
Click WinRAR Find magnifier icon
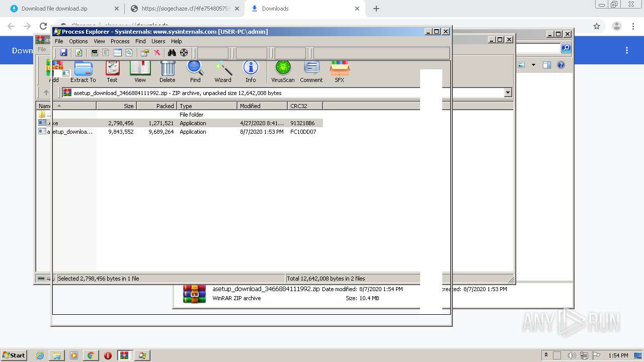(x=195, y=71)
